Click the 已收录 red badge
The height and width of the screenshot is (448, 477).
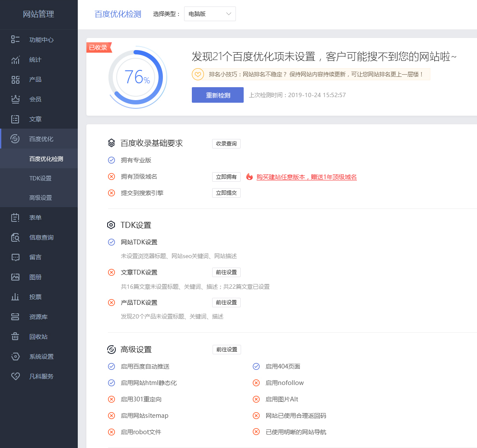(x=99, y=47)
